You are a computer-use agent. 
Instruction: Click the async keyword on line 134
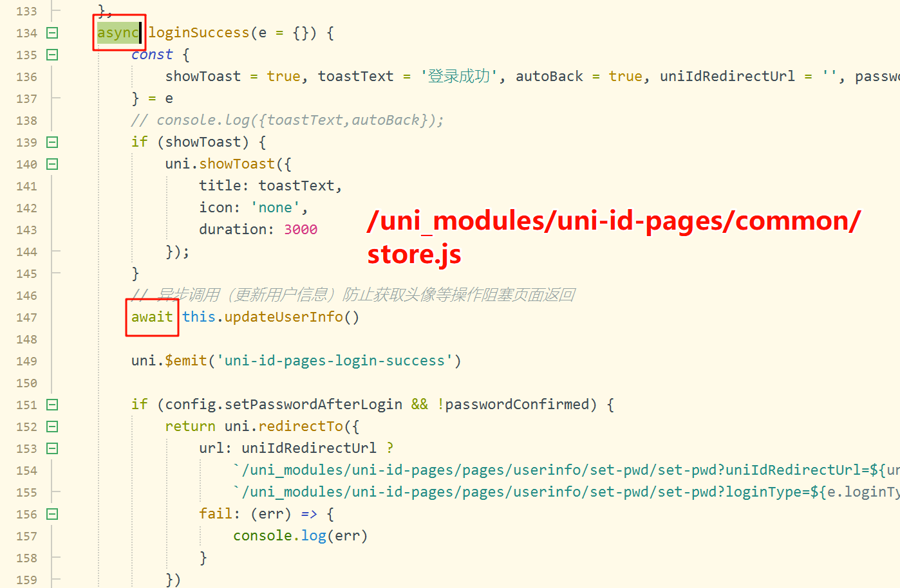click(118, 33)
